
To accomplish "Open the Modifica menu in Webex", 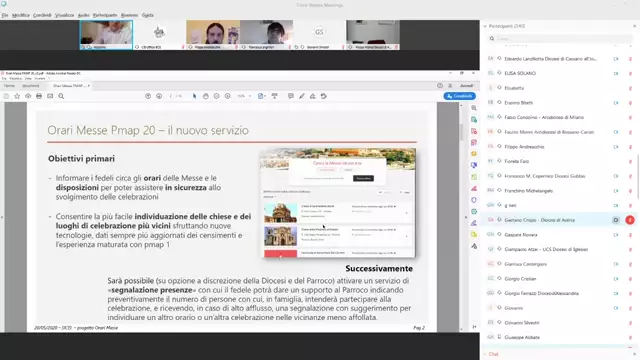I will [x=20, y=15].
